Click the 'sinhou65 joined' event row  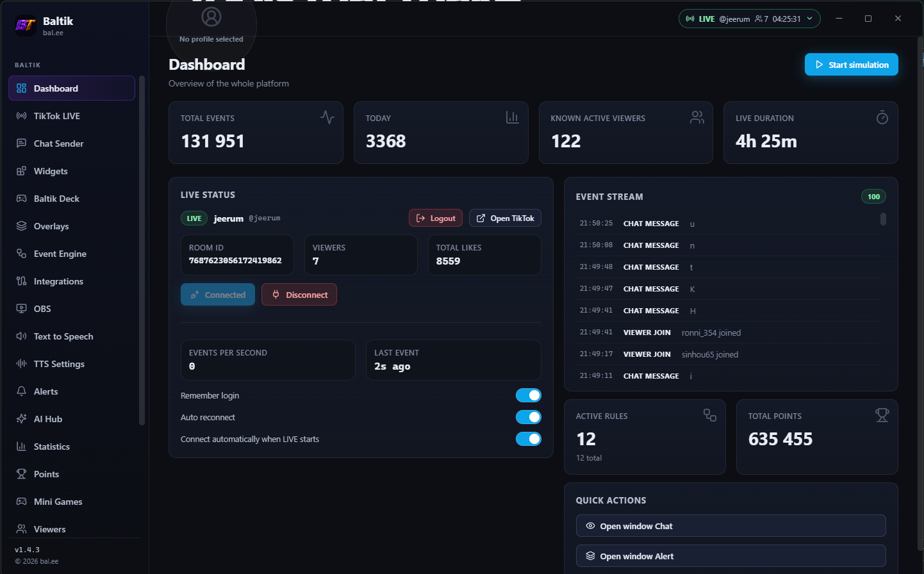point(729,354)
